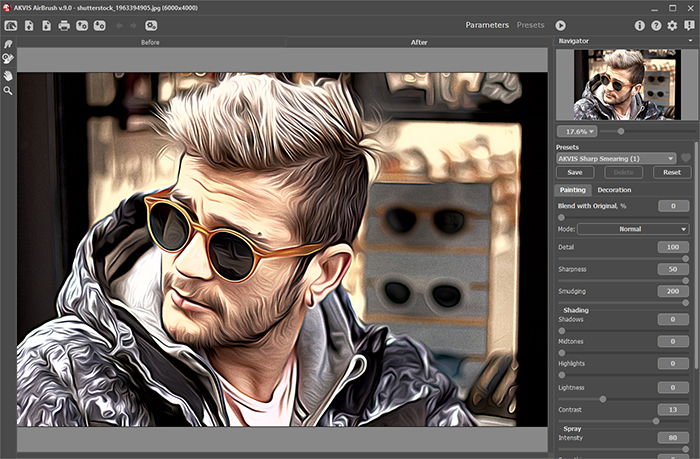
Task: Select the Zoom magnifier tool
Action: click(x=8, y=90)
